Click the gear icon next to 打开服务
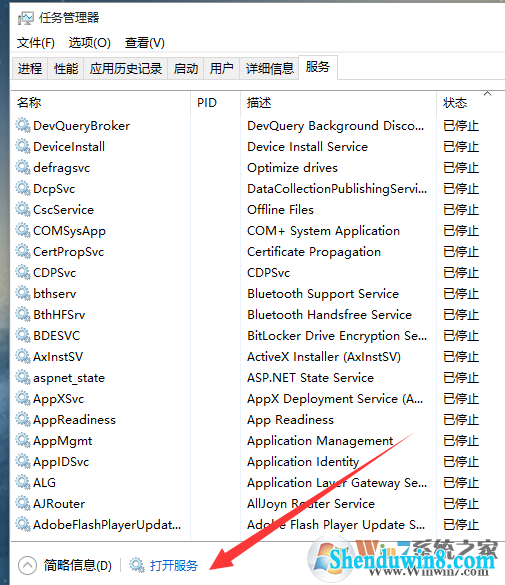The image size is (505, 585). point(137,566)
